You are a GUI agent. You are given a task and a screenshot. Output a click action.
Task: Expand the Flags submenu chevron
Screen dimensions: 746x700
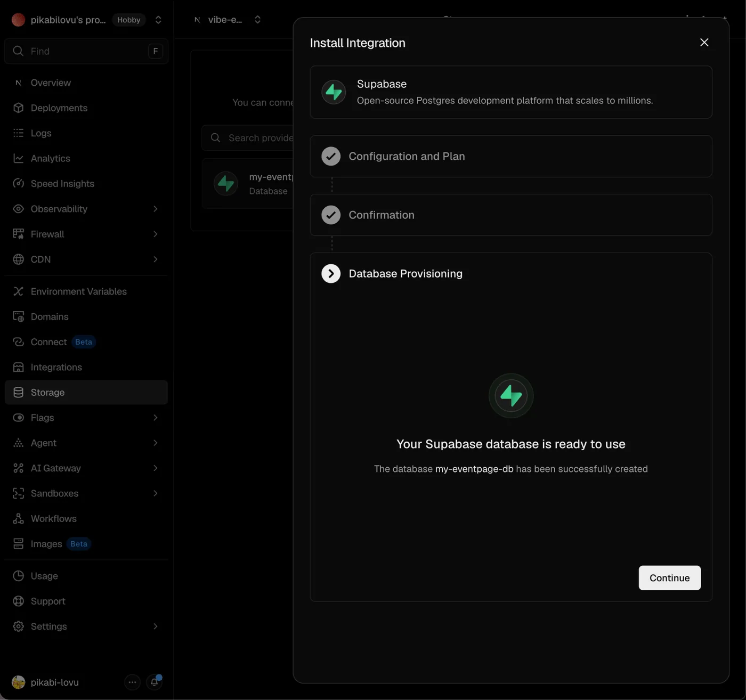pos(156,418)
